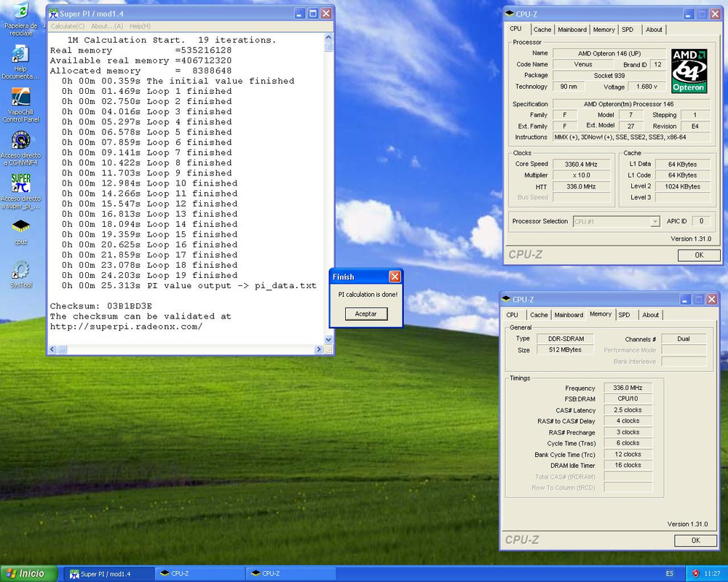The image size is (728, 582).
Task: Expand the Processor Selection dropdown
Action: [654, 222]
